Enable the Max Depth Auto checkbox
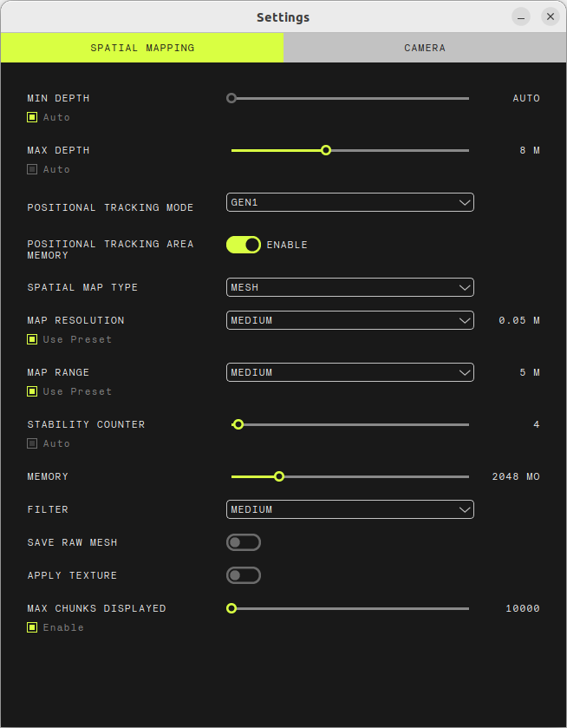Viewport: 567px width, 728px height. coord(32,169)
